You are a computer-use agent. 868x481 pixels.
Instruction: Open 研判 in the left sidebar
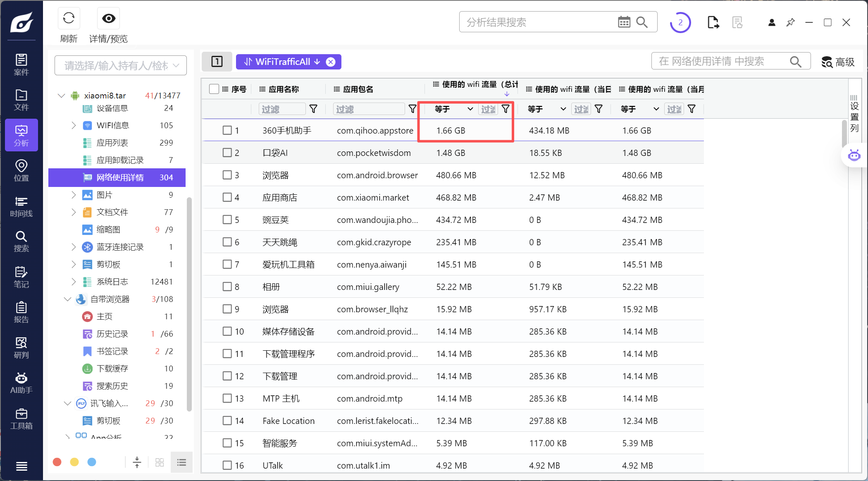coord(21,348)
